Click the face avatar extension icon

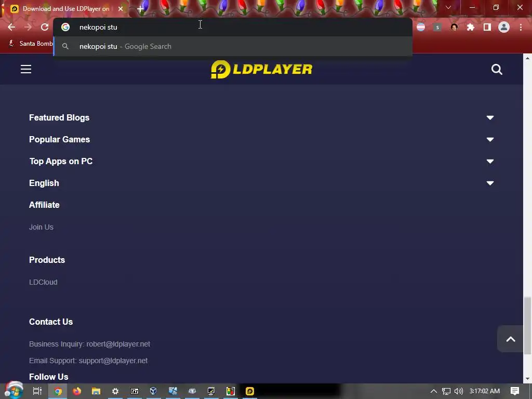(x=454, y=27)
